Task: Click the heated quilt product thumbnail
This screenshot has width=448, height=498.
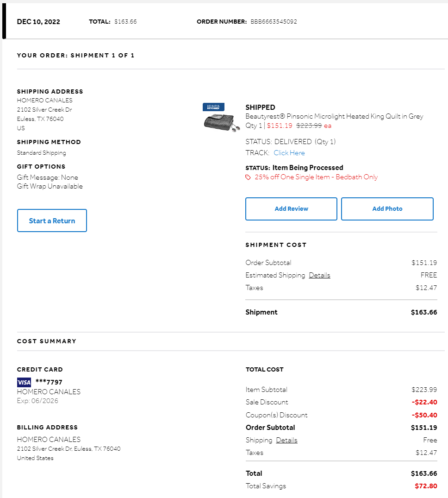Action: point(222,122)
